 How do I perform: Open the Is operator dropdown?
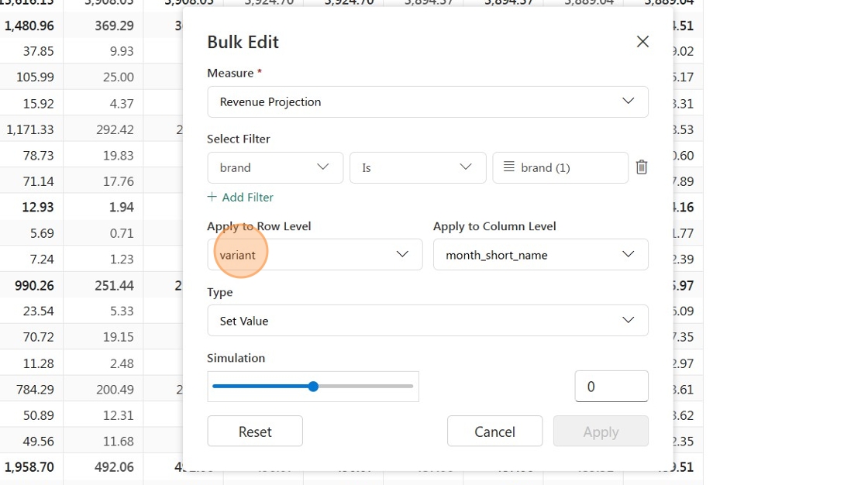[418, 168]
